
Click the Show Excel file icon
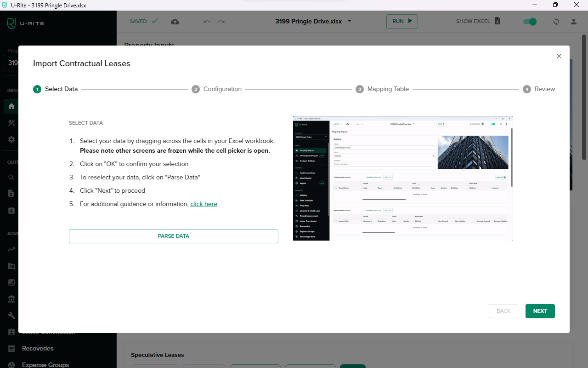498,21
